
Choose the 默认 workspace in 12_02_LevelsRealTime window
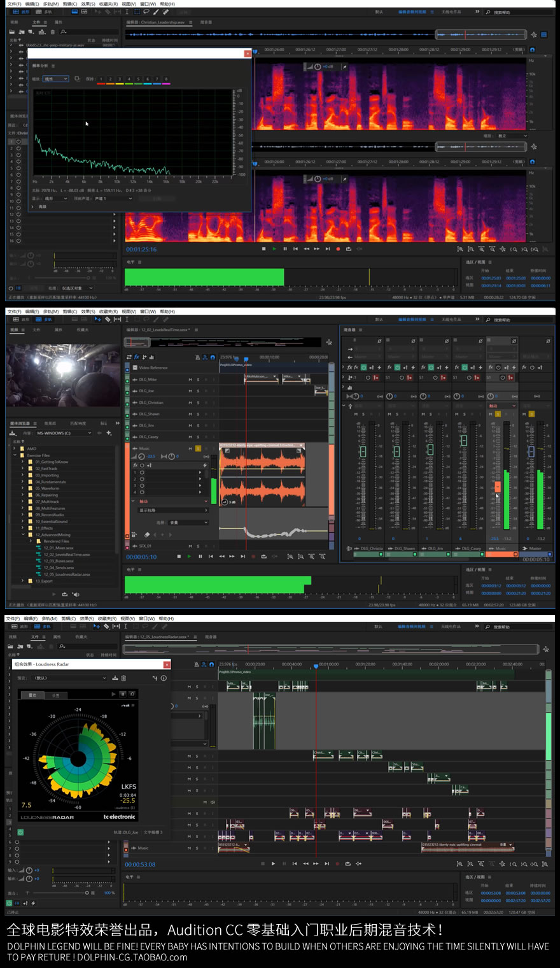379,319
